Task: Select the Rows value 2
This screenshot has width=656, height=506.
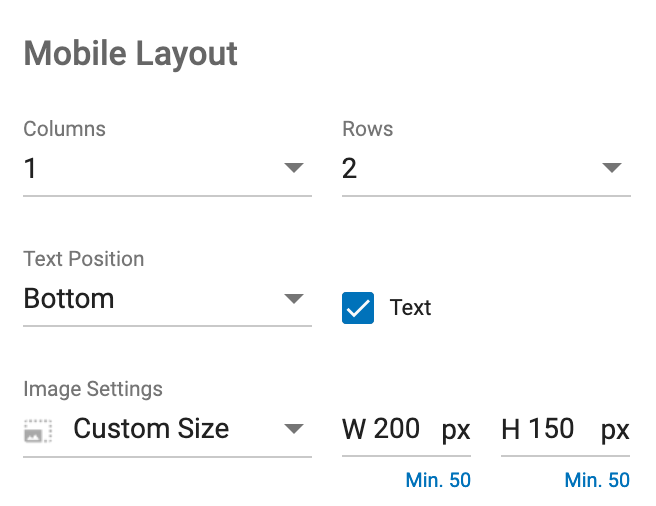Action: tap(349, 168)
